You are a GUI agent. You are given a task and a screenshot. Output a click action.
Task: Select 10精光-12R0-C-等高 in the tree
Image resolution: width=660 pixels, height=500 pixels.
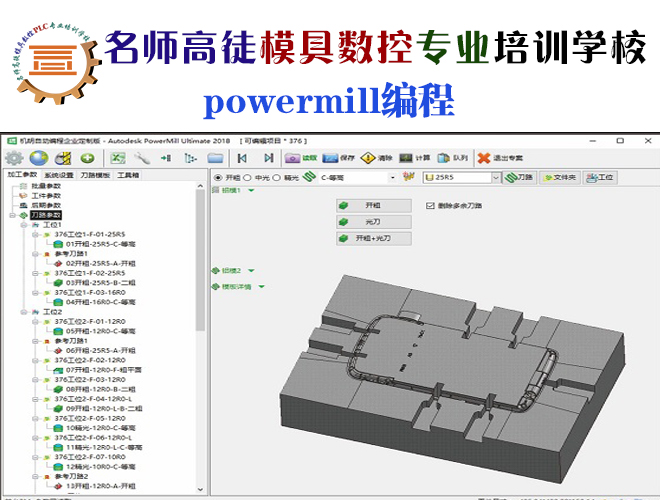[x=101, y=428]
